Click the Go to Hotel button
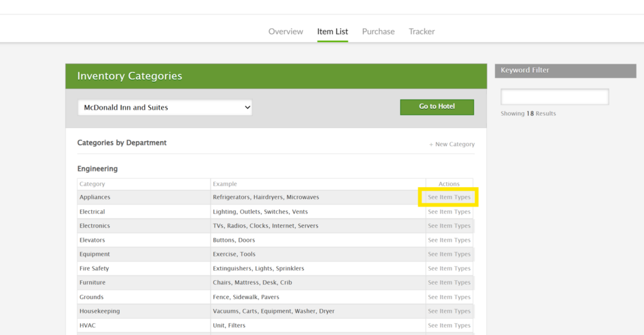644x335 pixels. click(x=436, y=107)
